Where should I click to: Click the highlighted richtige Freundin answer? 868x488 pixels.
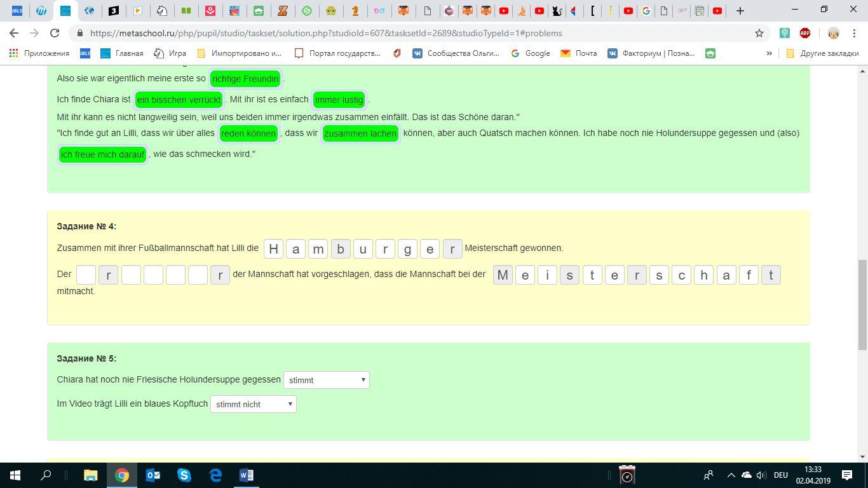pyautogui.click(x=245, y=79)
